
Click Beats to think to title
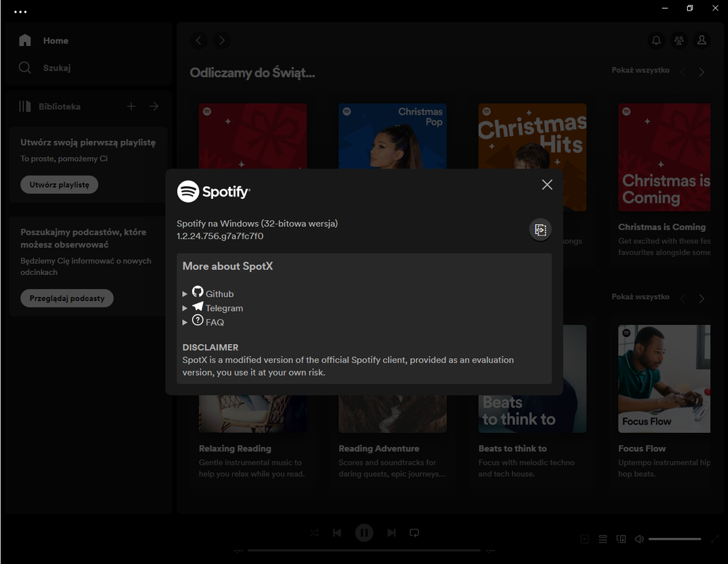point(513,448)
